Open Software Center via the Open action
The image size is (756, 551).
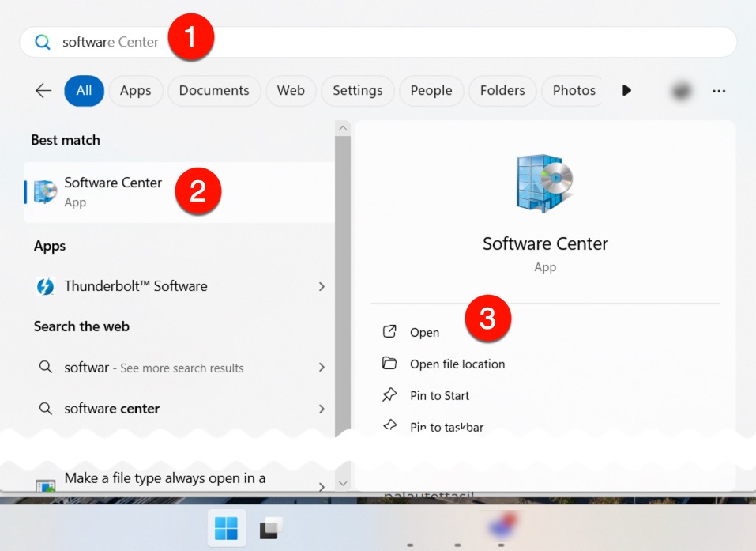(x=424, y=333)
